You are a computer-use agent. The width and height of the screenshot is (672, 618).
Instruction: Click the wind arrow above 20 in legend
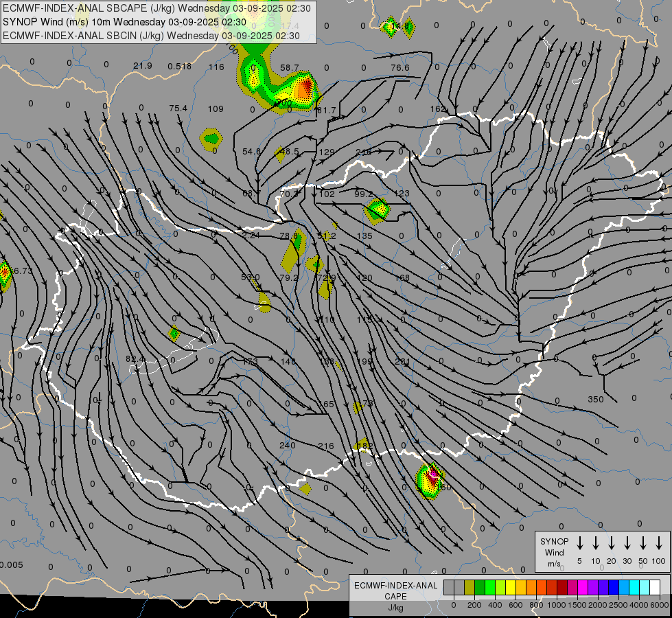[612, 543]
